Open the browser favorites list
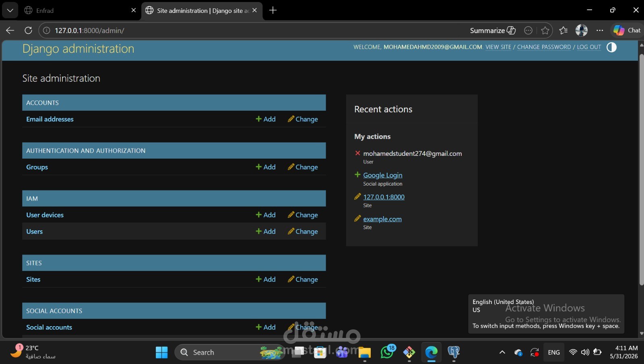Screen dimensions: 644x364 tap(563, 31)
